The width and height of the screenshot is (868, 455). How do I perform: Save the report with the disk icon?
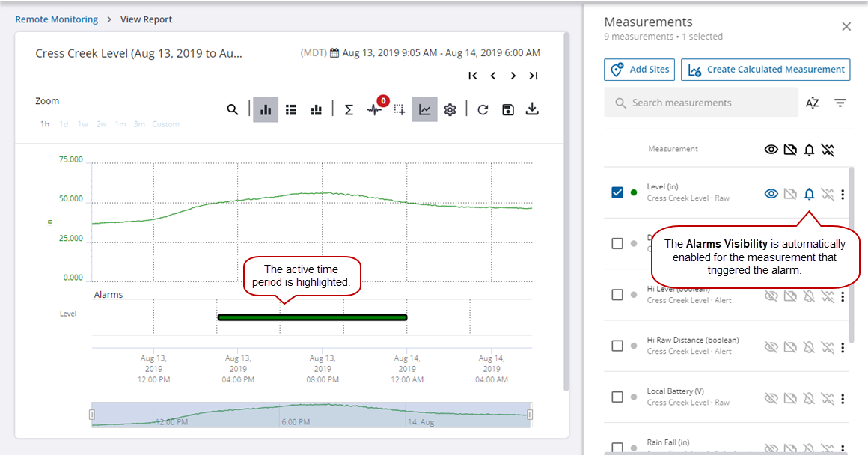tap(508, 110)
